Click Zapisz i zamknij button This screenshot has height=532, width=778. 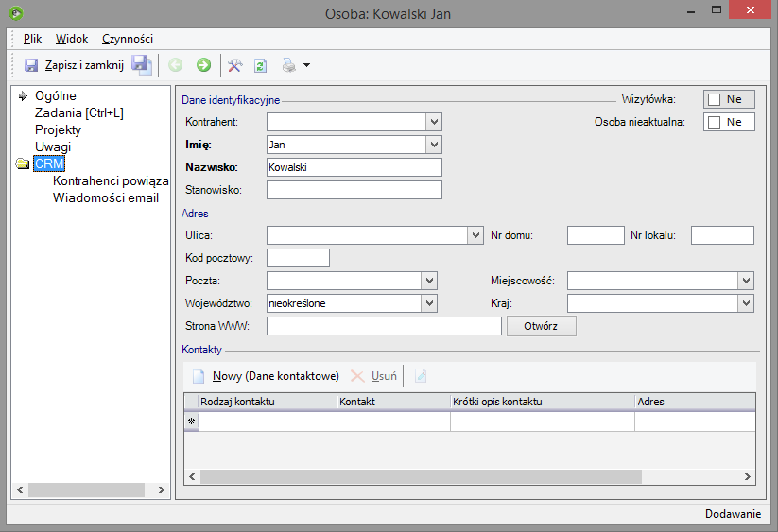point(75,65)
